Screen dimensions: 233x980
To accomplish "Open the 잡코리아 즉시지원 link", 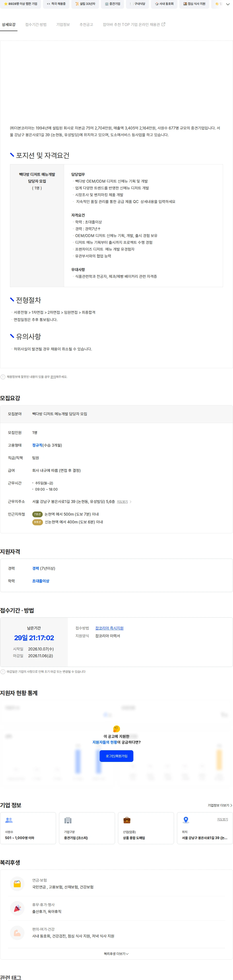I will (x=109, y=628).
